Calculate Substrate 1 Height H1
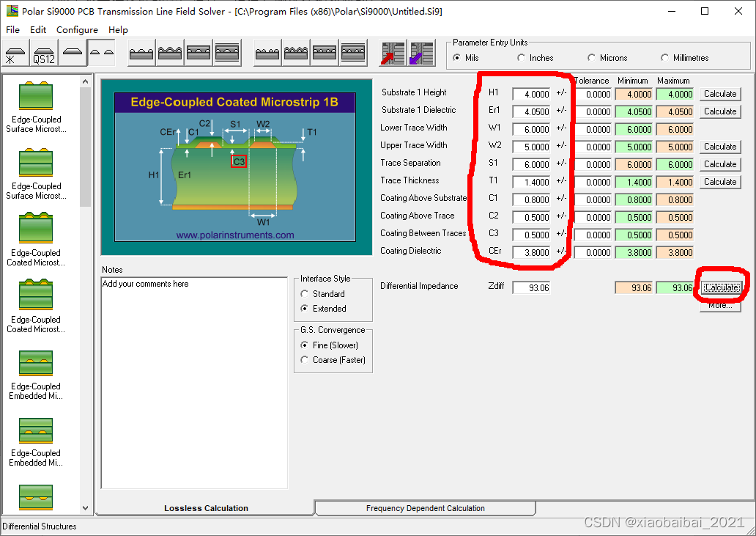 [x=720, y=94]
